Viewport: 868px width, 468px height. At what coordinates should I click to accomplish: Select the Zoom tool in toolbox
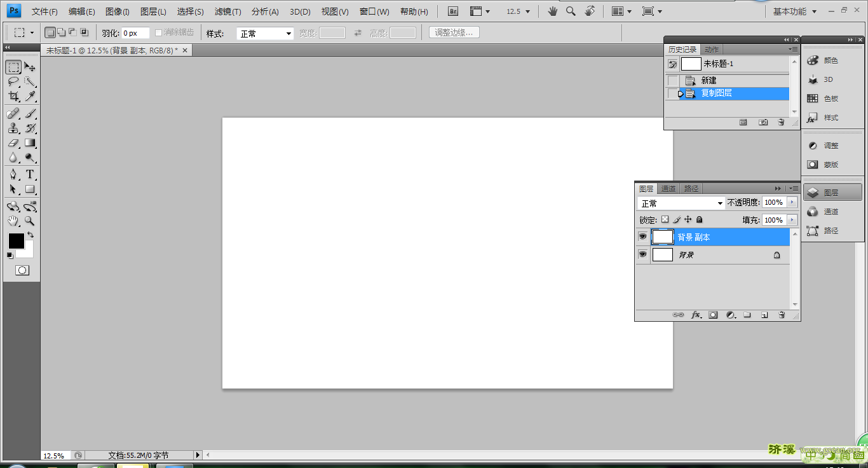[30, 221]
